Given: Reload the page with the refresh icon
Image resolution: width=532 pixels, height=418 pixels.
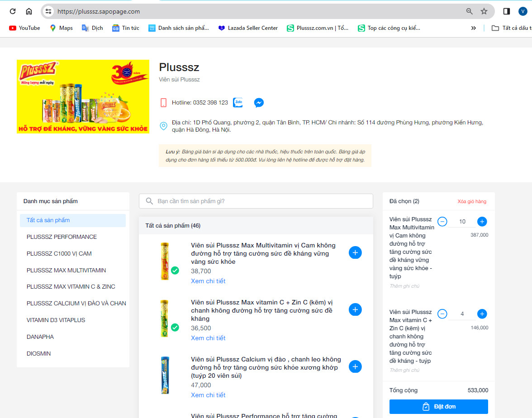Looking at the screenshot, I should click(x=13, y=11).
